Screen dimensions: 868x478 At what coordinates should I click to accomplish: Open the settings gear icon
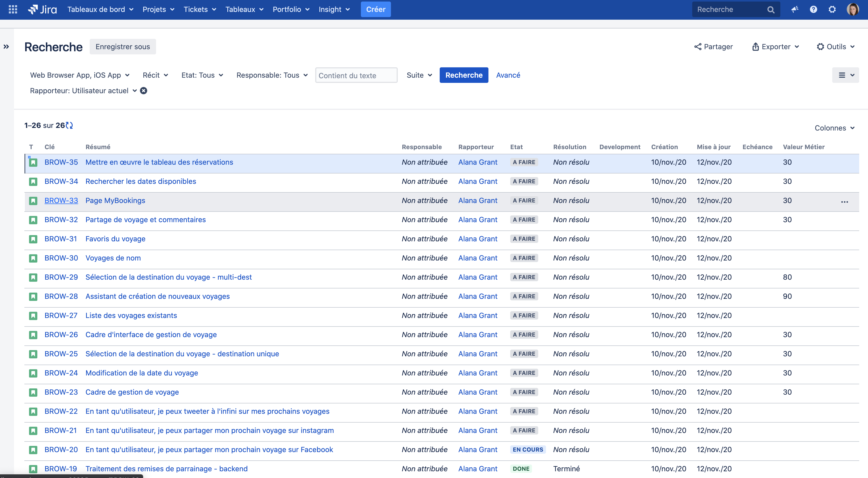click(x=832, y=9)
